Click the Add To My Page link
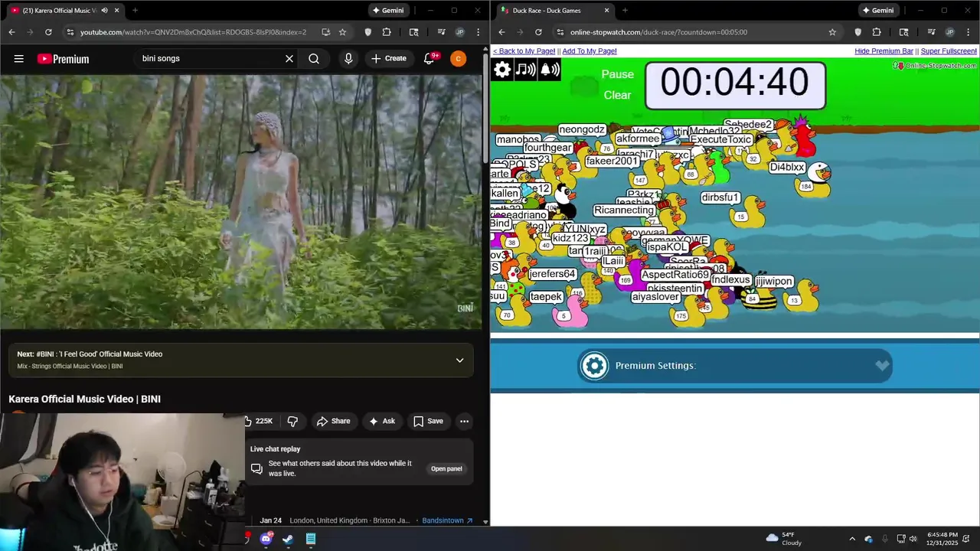 click(590, 51)
